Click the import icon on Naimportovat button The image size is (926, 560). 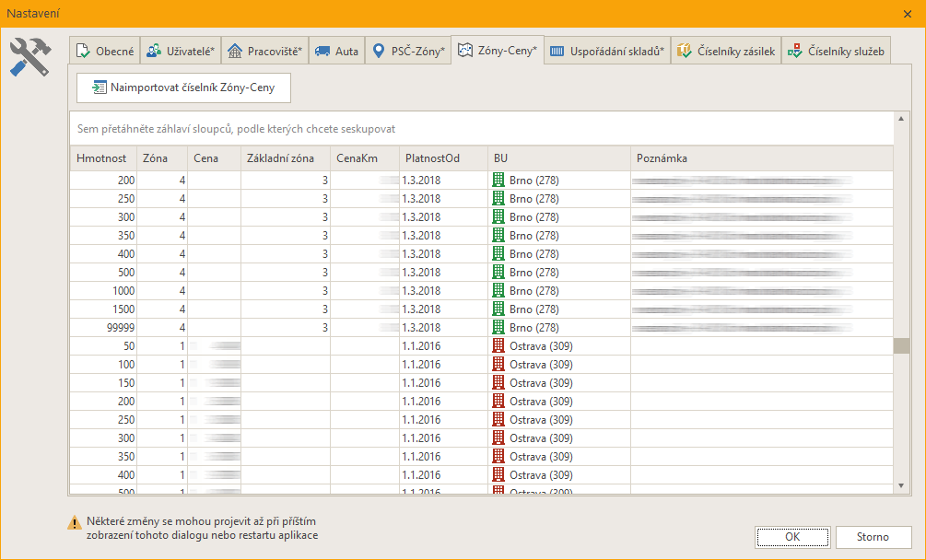point(99,87)
